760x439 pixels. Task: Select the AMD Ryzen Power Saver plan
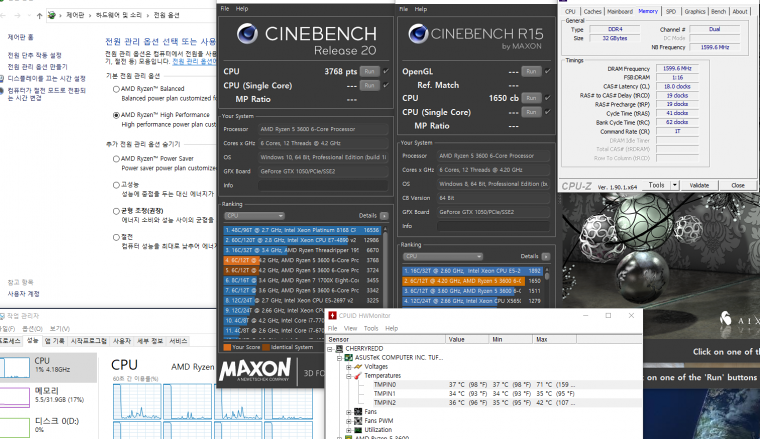116,159
